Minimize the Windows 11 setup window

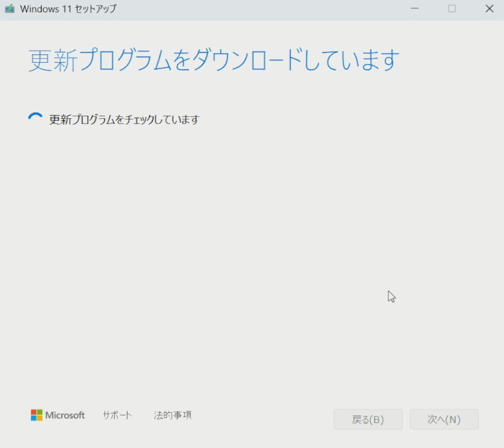(x=415, y=9)
